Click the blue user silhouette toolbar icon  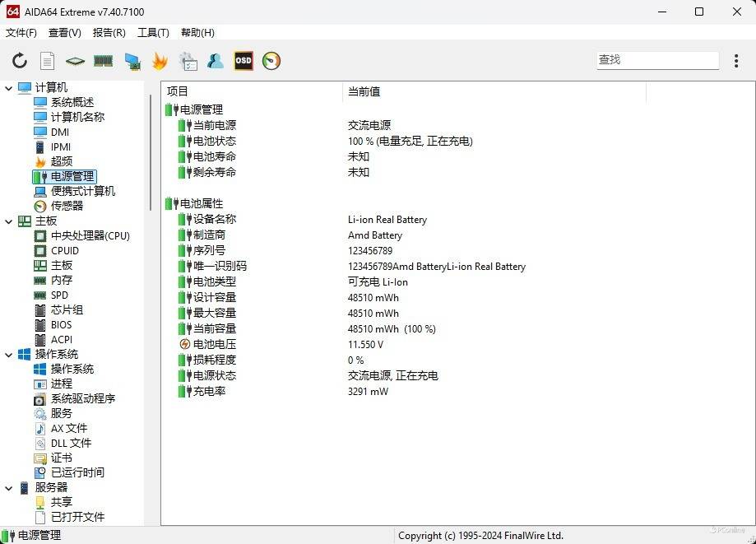click(216, 61)
